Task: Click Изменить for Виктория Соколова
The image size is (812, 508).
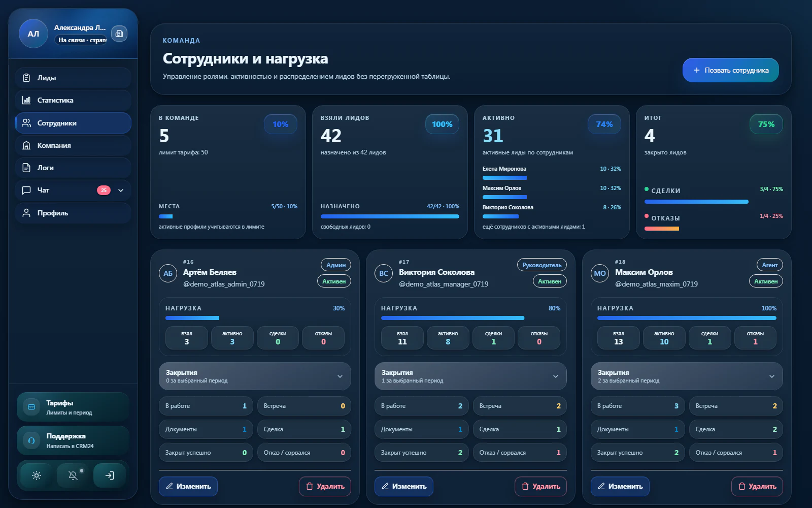Action: 404,486
